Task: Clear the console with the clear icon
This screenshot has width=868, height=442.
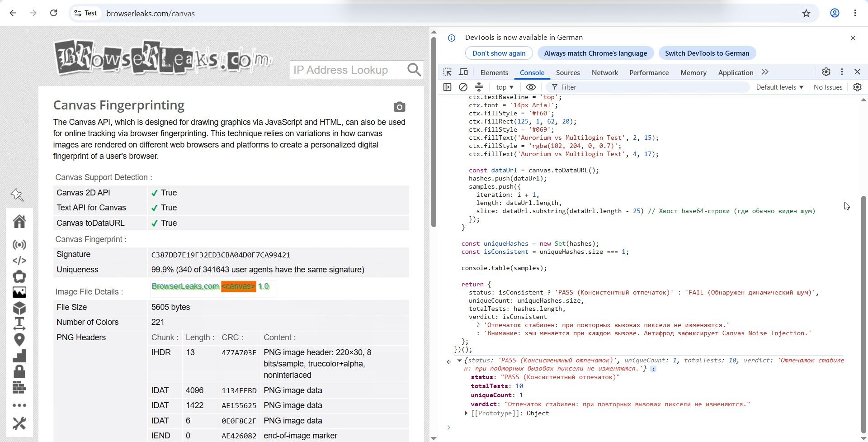Action: point(463,87)
